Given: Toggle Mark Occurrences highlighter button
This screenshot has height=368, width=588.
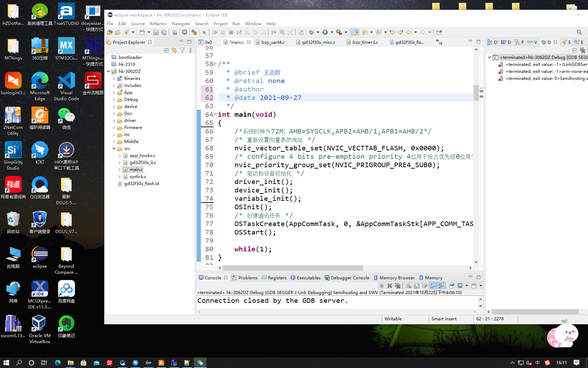Looking at the screenshot, I should point(355,32).
